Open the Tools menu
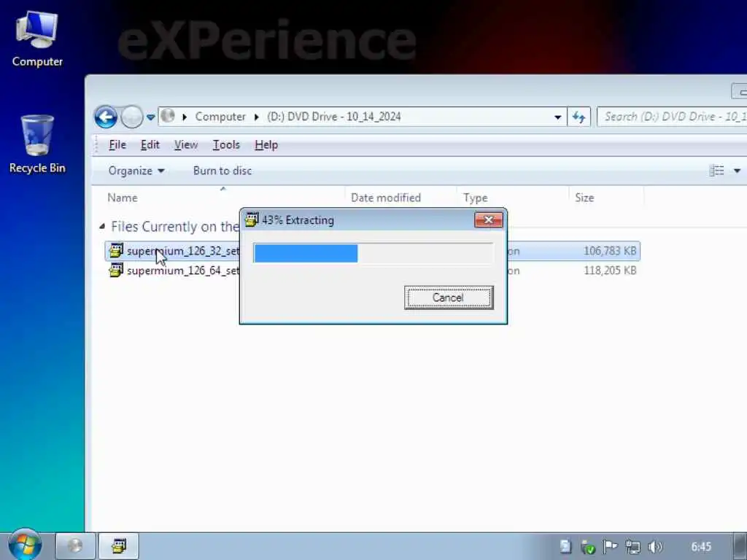 click(226, 145)
